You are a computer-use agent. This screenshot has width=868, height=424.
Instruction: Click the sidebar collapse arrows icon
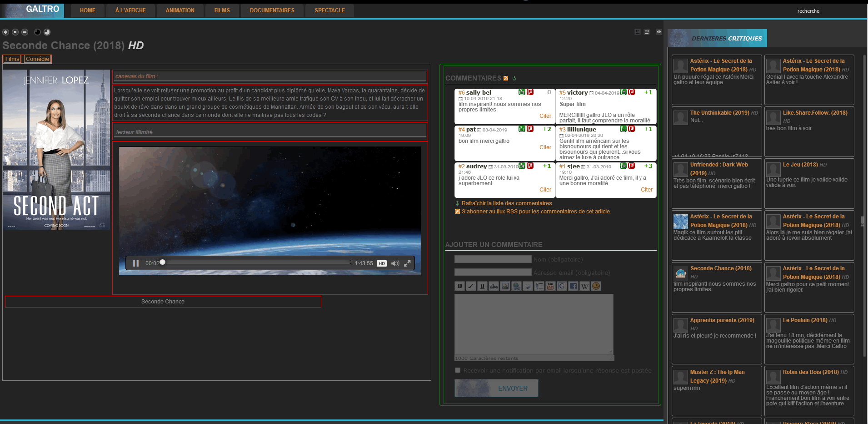pos(658,32)
